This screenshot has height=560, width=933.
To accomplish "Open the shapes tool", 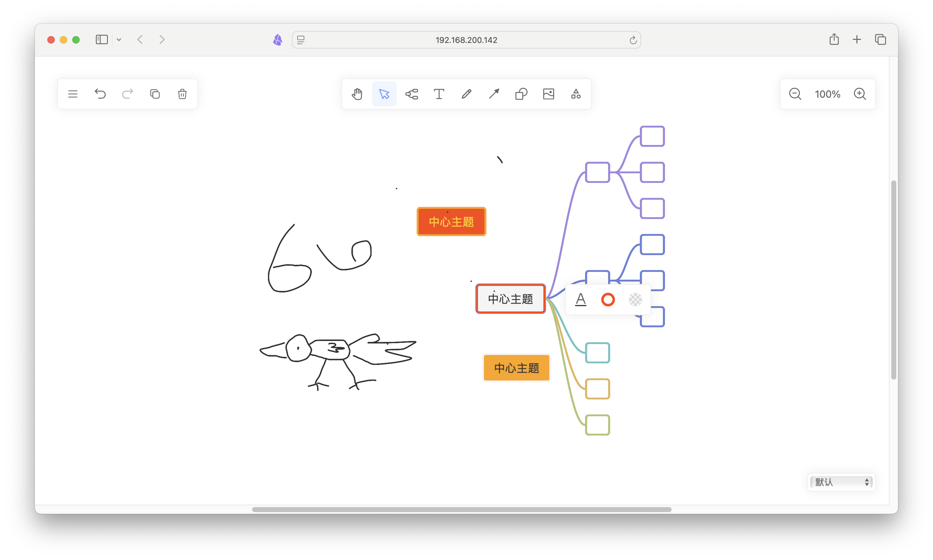I will [x=521, y=94].
